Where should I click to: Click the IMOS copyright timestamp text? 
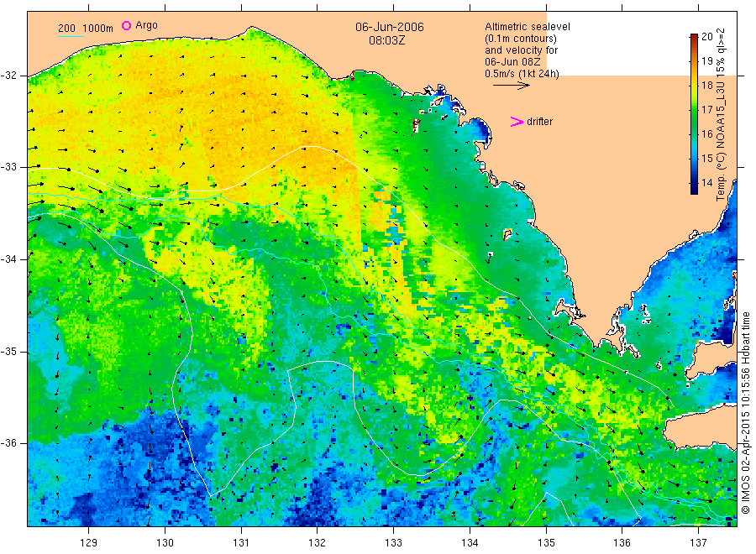pos(745,412)
